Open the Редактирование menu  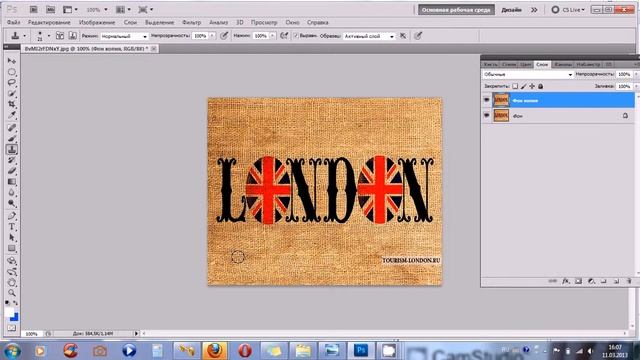[x=49, y=22]
